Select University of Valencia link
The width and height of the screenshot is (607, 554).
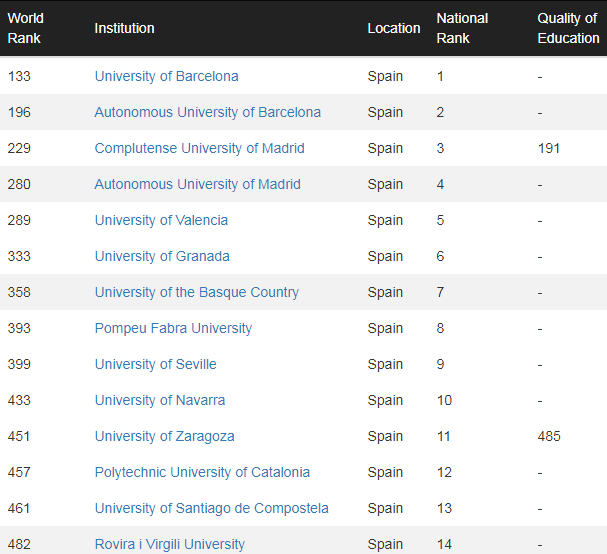[161, 220]
